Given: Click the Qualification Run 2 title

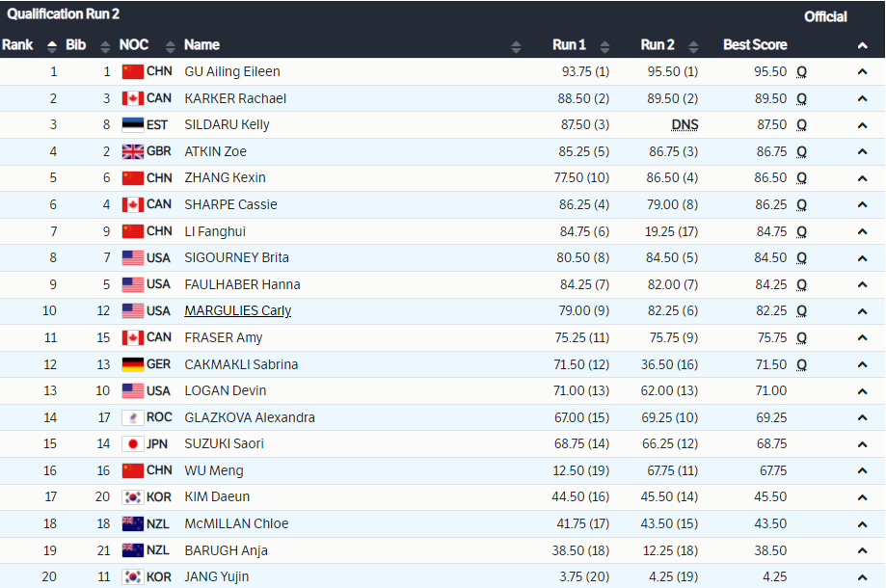Looking at the screenshot, I should [x=64, y=14].
